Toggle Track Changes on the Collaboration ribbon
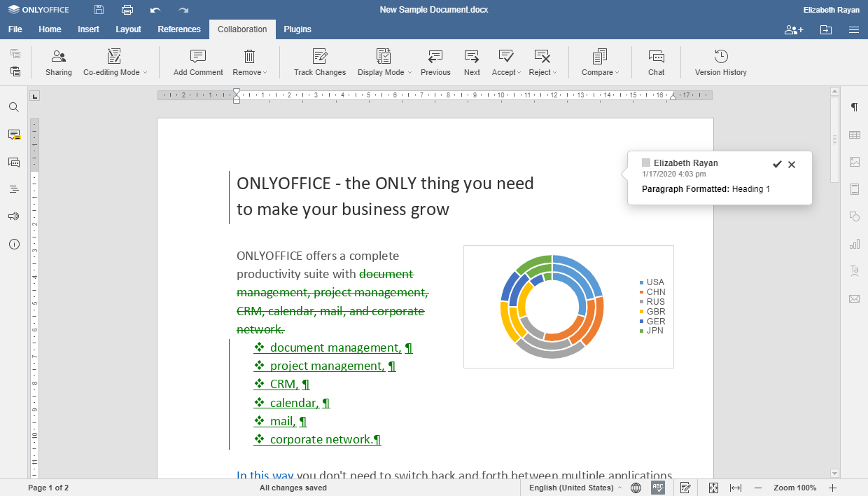The image size is (868, 496). (x=319, y=62)
